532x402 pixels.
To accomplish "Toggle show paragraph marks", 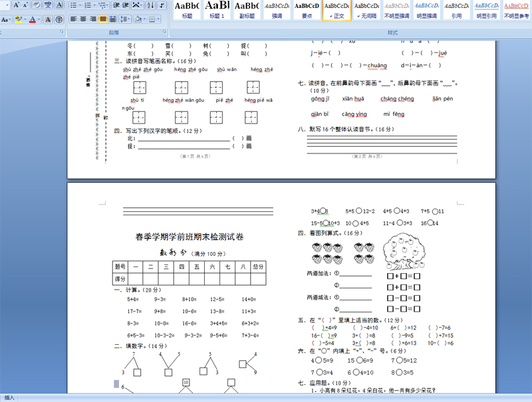I will click(162, 5).
